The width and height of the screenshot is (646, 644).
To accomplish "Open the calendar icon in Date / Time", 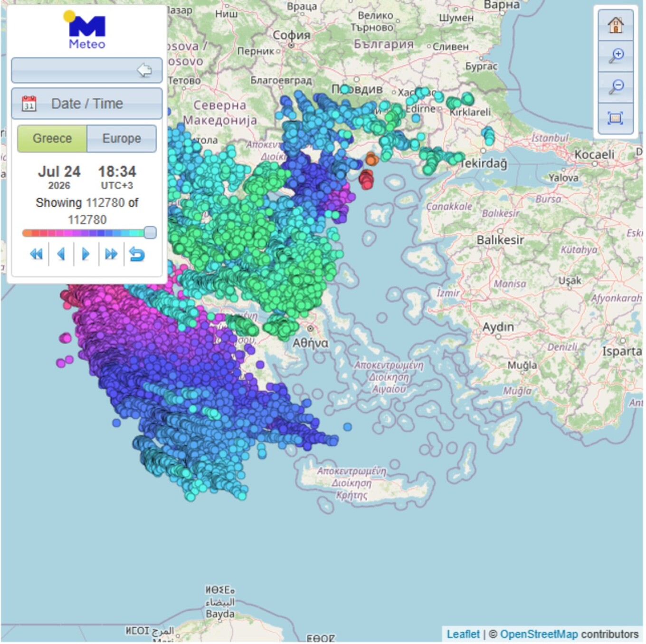I will pyautogui.click(x=29, y=104).
